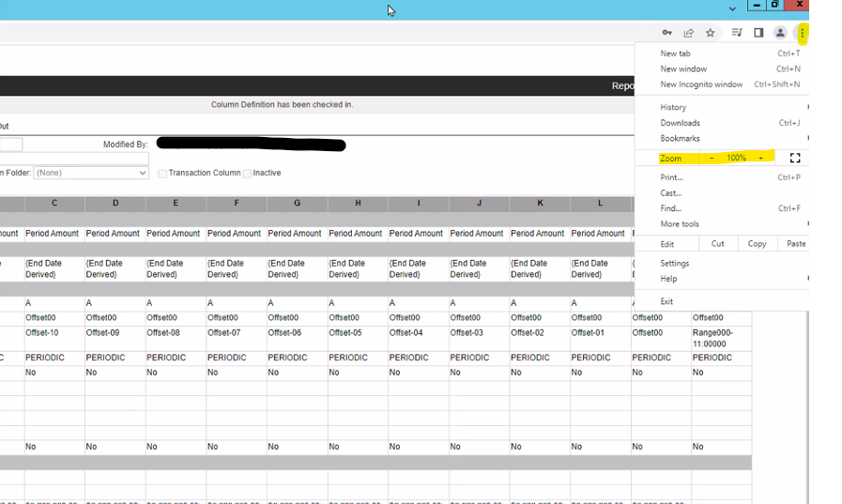842x504 pixels.
Task: Click the small input field left of Modified By
Action: (10, 145)
